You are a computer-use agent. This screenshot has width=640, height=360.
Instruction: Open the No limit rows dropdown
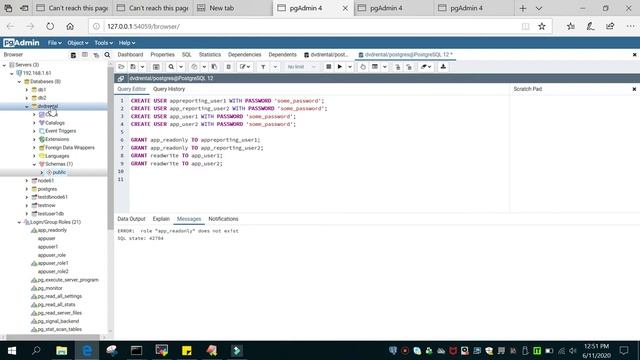point(301,67)
